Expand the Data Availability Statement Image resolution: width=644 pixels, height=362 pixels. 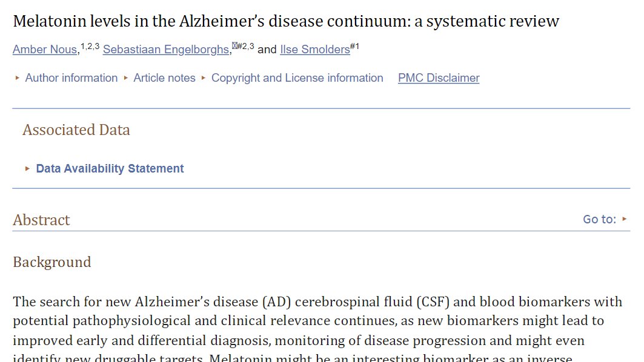(x=110, y=169)
